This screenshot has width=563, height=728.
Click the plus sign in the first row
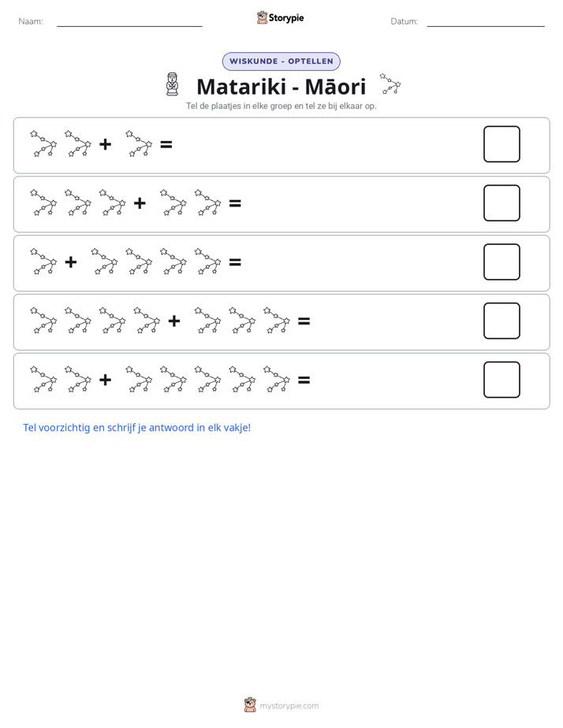[106, 144]
